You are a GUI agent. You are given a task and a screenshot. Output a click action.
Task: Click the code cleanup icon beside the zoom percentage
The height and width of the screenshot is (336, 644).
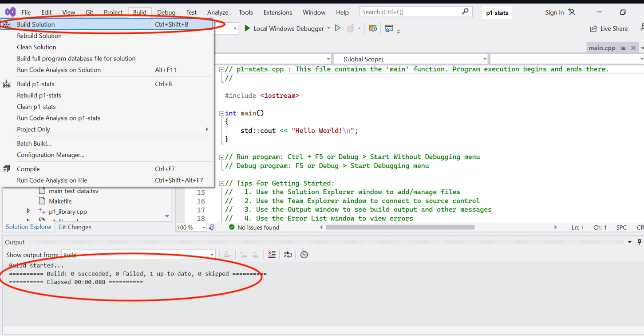[212, 227]
